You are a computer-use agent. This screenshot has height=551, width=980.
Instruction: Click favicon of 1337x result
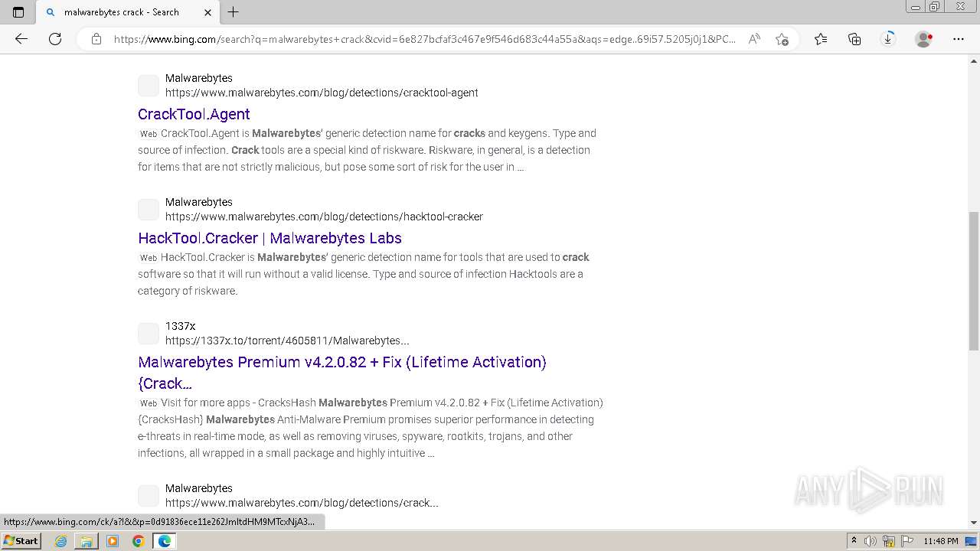coord(149,334)
